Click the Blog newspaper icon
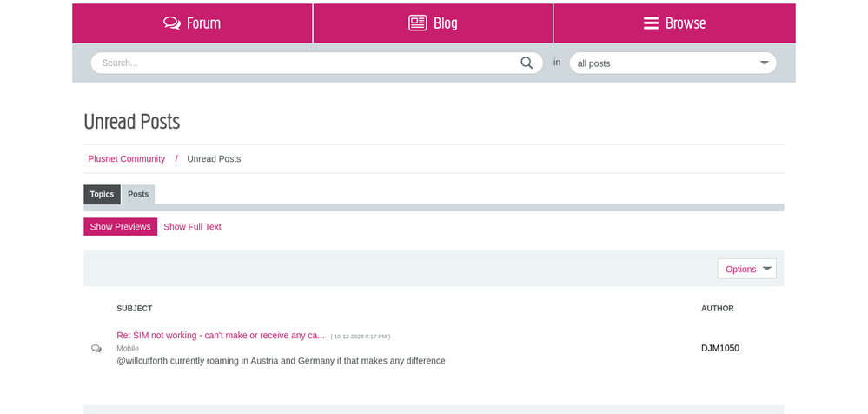Image resolution: width=868 pixels, height=414 pixels. click(x=418, y=23)
